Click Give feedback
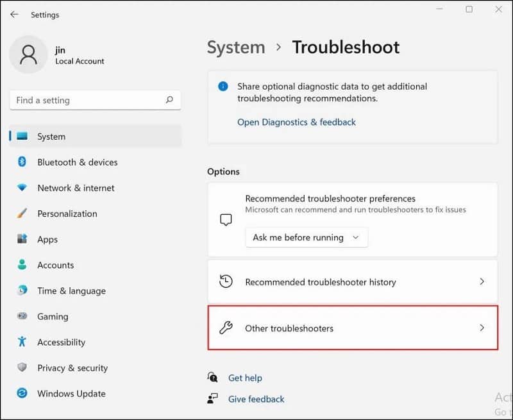Screen dimensions: 513x420 pyautogui.click(x=256, y=399)
